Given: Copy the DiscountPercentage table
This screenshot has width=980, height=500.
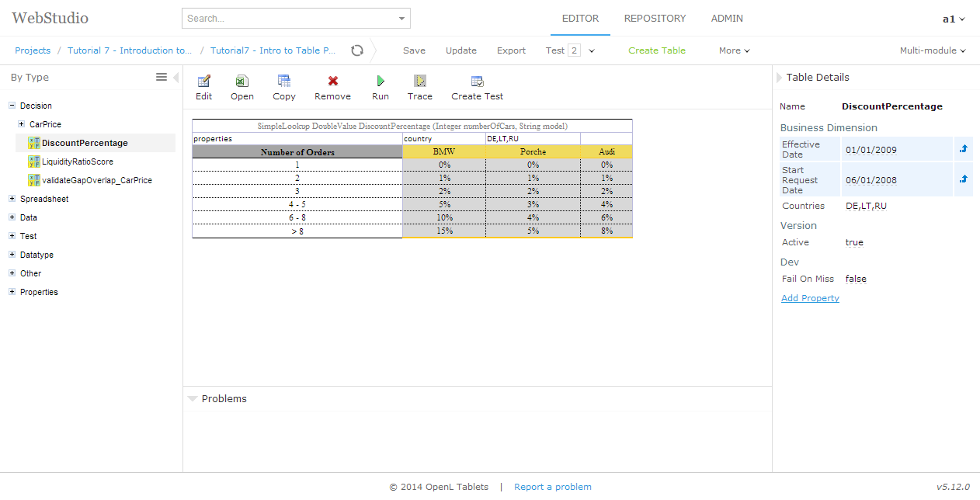Looking at the screenshot, I should pyautogui.click(x=283, y=85).
